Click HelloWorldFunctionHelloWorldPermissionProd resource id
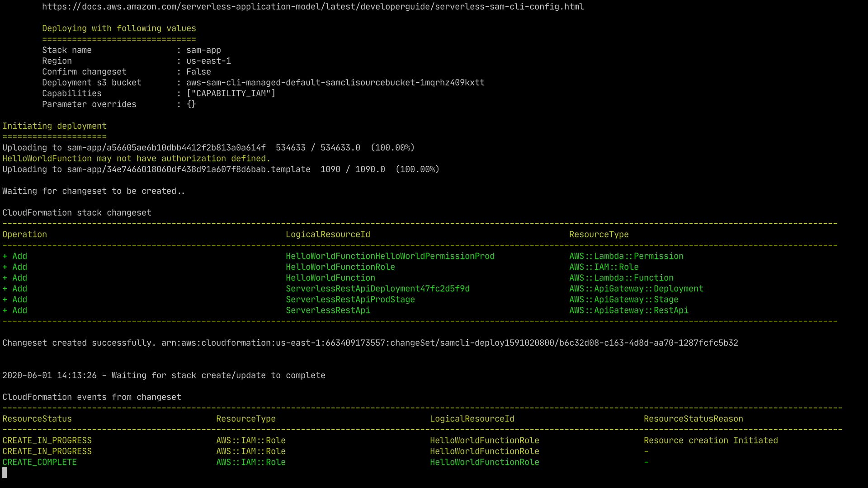 (390, 256)
